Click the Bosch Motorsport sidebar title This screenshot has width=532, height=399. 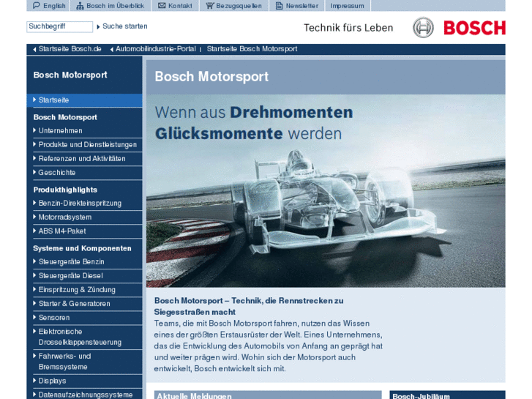point(70,75)
